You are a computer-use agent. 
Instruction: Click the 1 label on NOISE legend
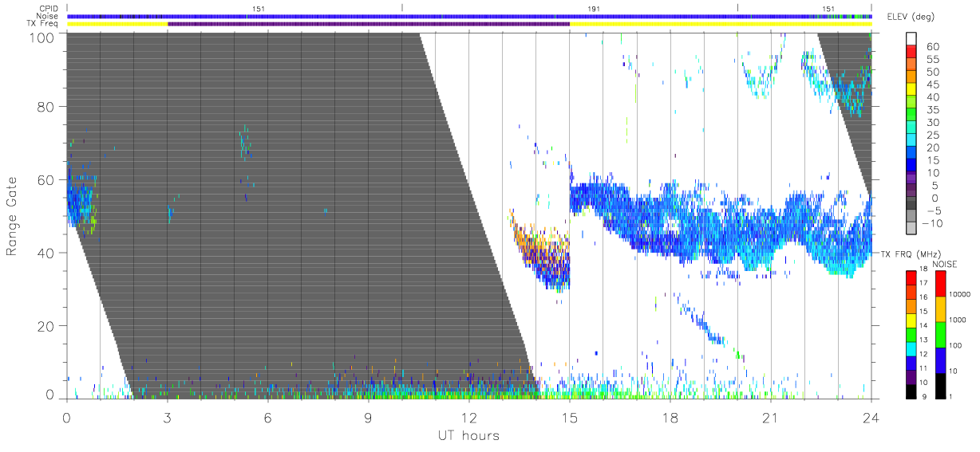click(950, 396)
